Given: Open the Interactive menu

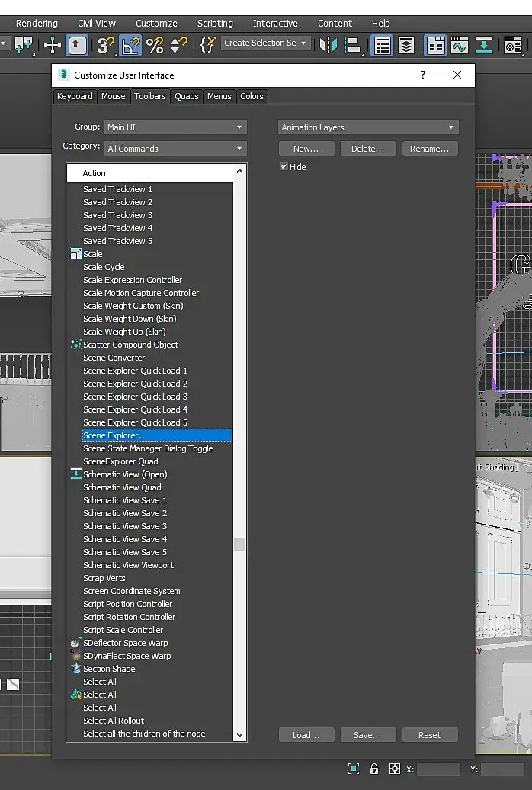Looking at the screenshot, I should 275,23.
